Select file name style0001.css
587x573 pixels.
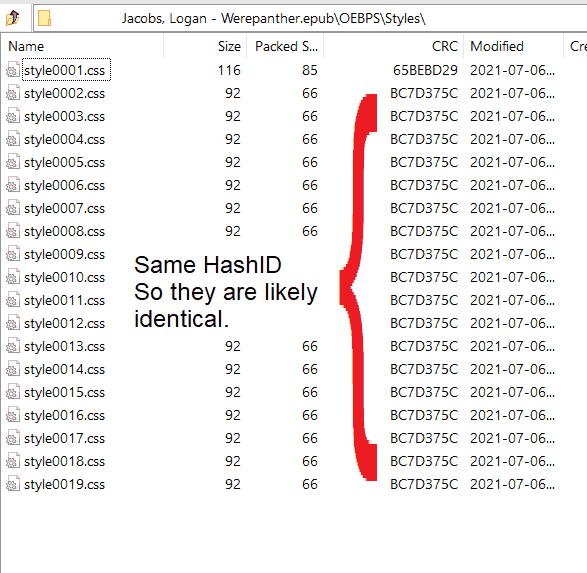point(64,70)
